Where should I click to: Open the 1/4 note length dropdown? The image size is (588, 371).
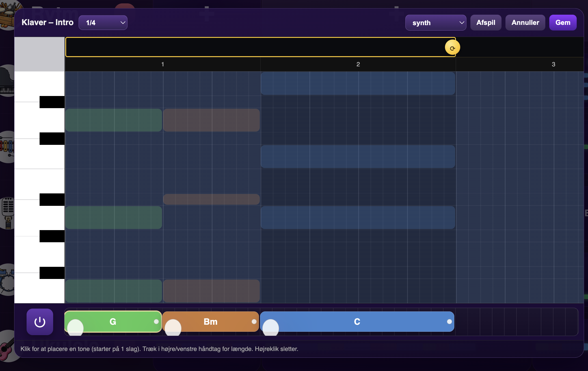pos(103,23)
